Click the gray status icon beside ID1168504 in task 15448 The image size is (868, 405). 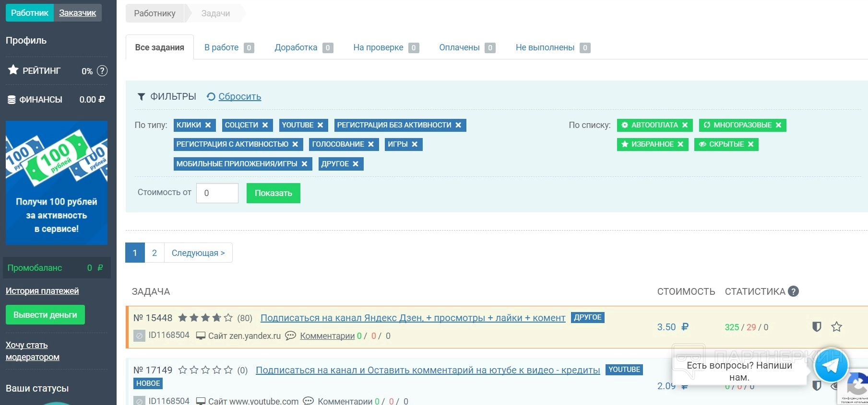pos(139,336)
